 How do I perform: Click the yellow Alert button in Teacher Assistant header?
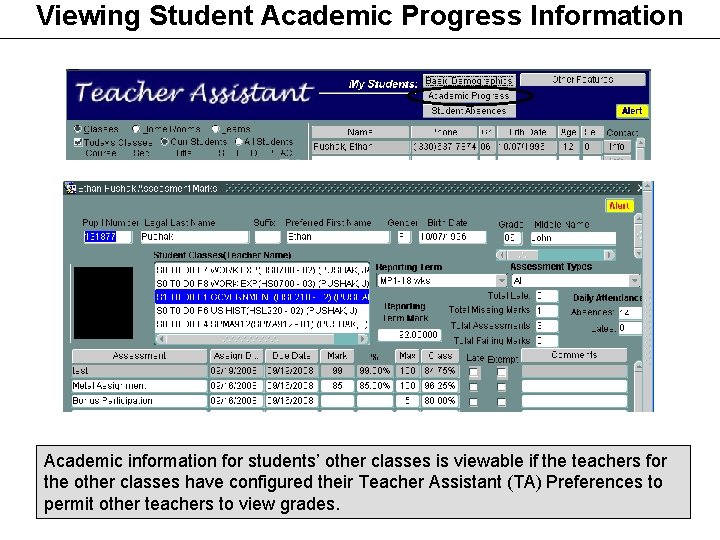click(x=631, y=111)
